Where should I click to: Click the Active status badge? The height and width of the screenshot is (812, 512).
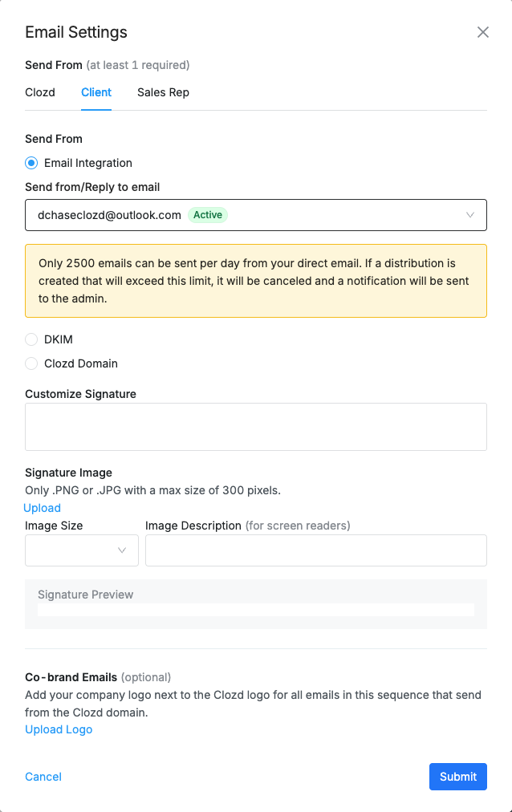(208, 215)
